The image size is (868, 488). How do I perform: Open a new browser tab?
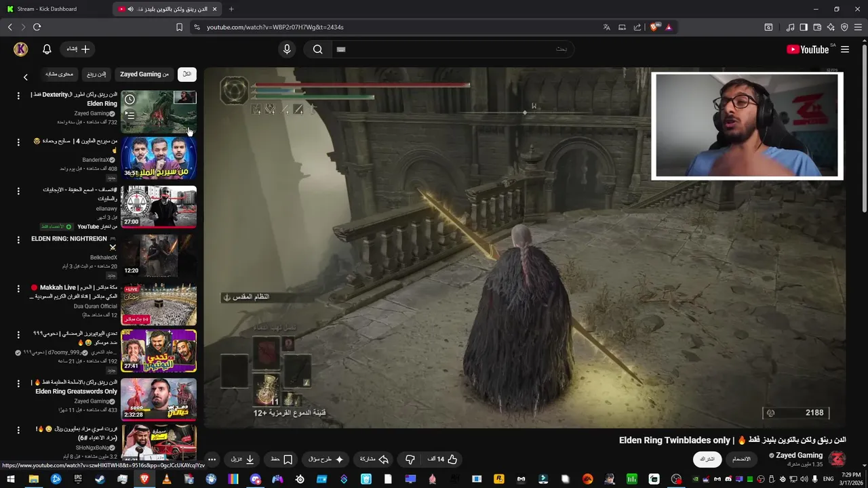(x=231, y=9)
